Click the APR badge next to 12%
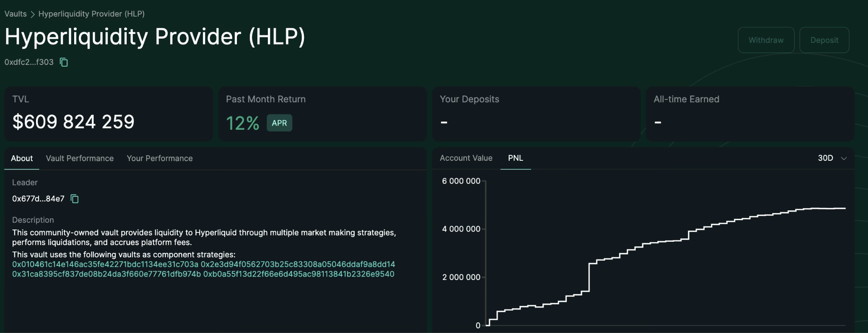Screen dimensions: 868x333 pyautogui.click(x=279, y=123)
